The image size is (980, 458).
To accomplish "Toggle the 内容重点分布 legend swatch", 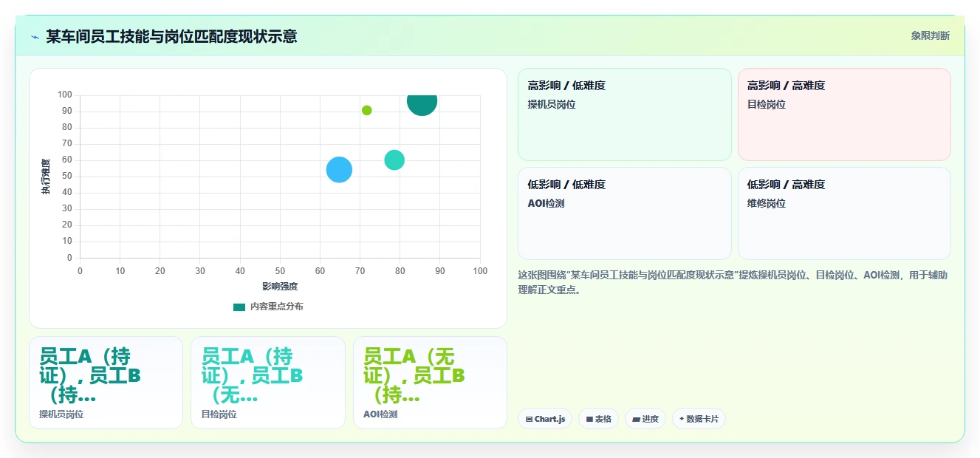I will (x=239, y=307).
